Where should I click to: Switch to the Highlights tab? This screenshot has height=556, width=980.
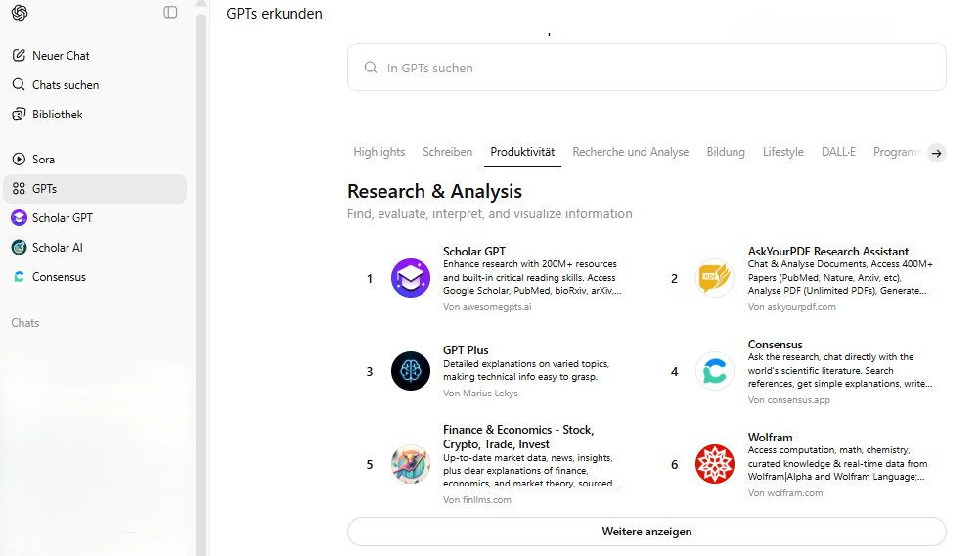379,152
